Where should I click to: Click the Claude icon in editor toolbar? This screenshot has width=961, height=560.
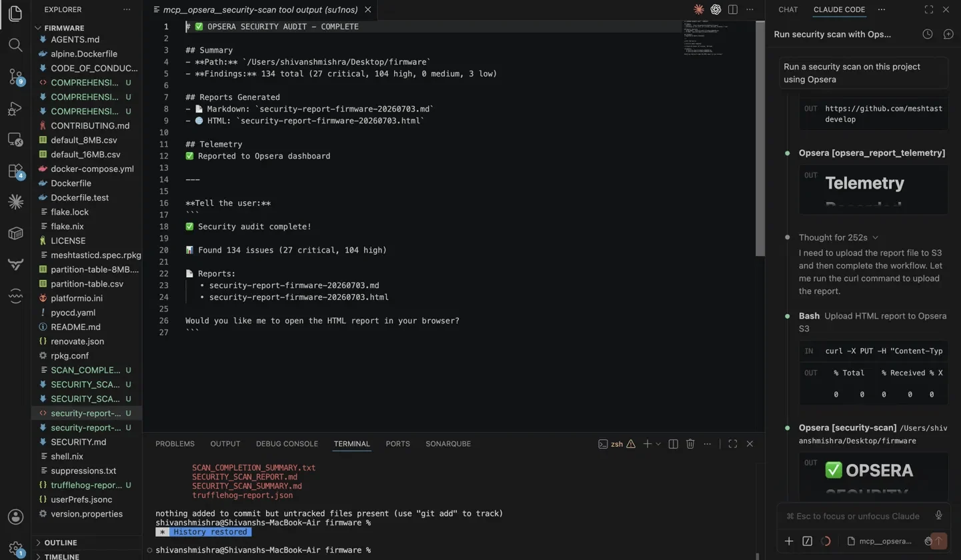click(698, 9)
